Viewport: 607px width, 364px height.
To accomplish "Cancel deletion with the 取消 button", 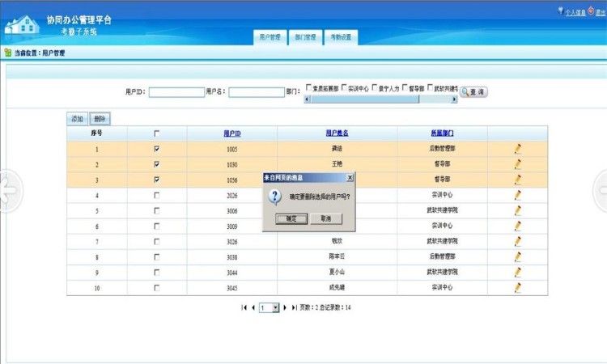I will (x=326, y=218).
